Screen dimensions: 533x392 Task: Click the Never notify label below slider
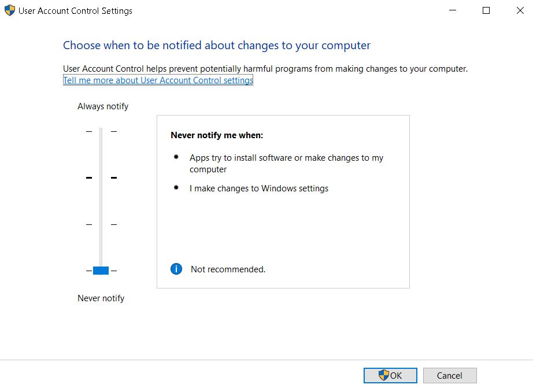[101, 298]
